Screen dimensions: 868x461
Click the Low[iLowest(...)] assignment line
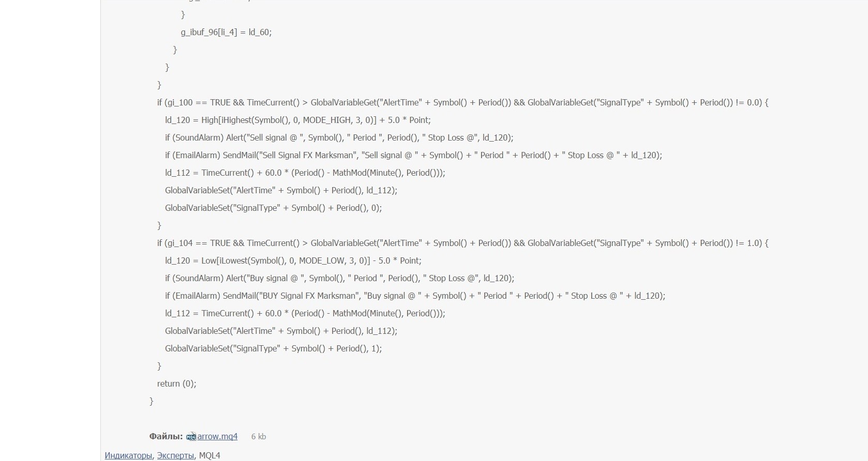tap(293, 260)
